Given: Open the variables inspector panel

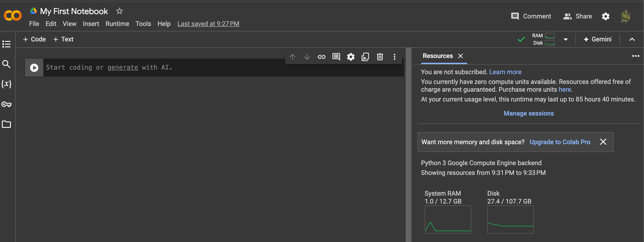Looking at the screenshot, I should click(x=7, y=84).
